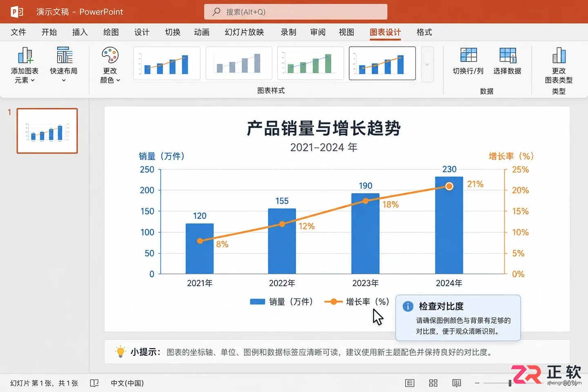Open the Change Colors palette menu

click(110, 65)
